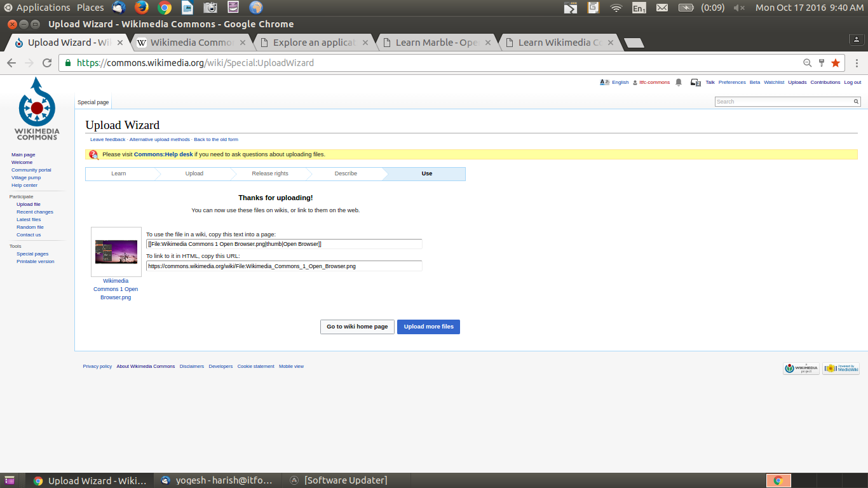Click the green secure lock icon
This screenshot has width=868, height=488.
click(x=67, y=63)
